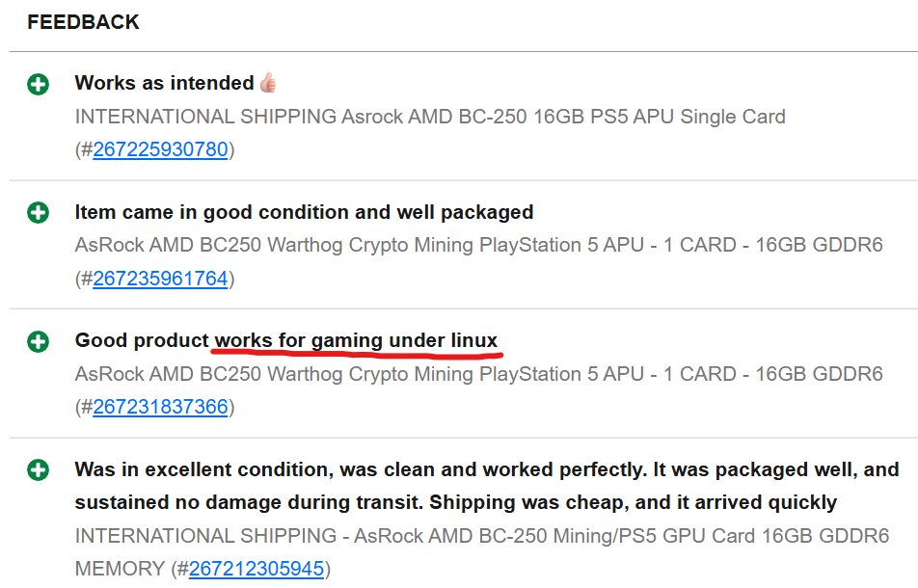Click the thumbs up emoji
This screenshot has width=918, height=588.
point(268,83)
